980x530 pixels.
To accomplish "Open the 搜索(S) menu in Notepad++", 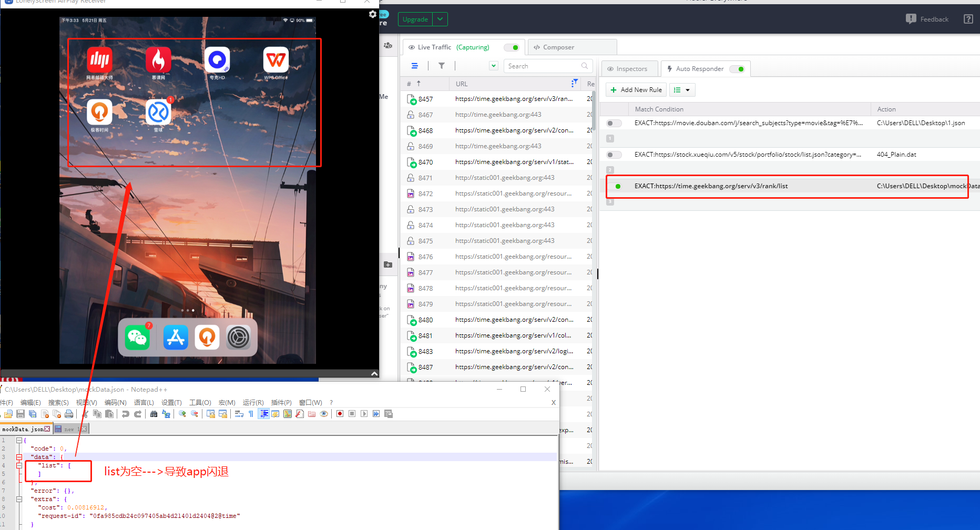I will [58, 402].
